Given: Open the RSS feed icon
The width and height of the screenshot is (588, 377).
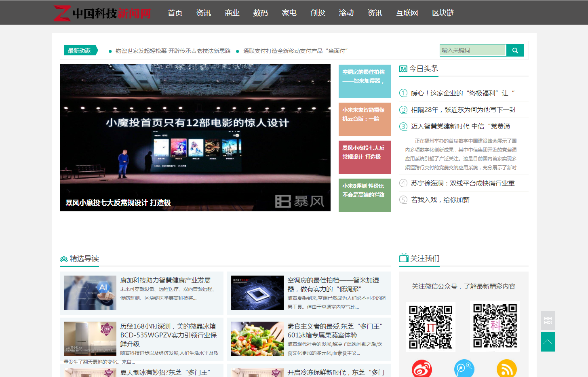Looking at the screenshot, I should point(507,369).
